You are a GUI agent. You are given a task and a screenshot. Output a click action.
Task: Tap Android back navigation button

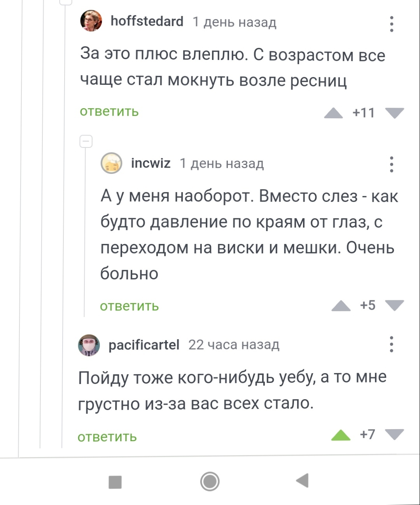coord(303,481)
